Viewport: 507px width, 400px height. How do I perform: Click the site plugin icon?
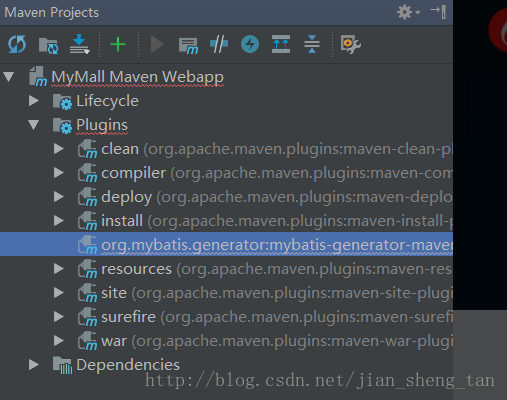click(x=87, y=293)
